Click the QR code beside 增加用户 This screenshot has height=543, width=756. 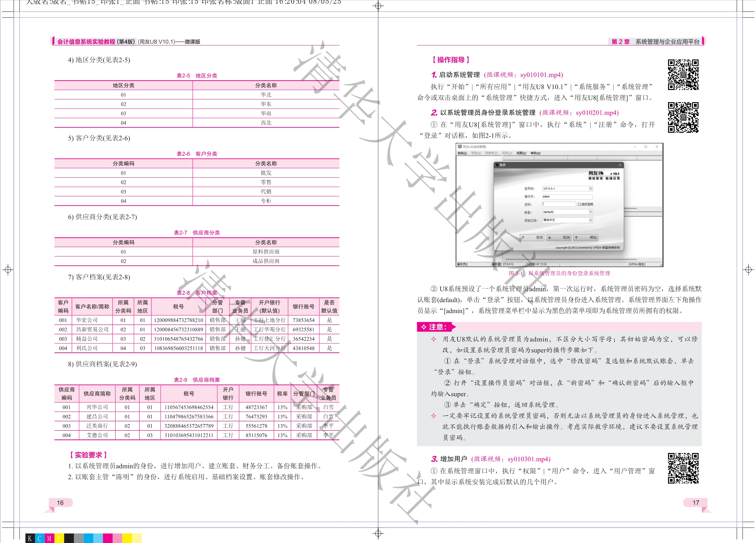(x=683, y=468)
